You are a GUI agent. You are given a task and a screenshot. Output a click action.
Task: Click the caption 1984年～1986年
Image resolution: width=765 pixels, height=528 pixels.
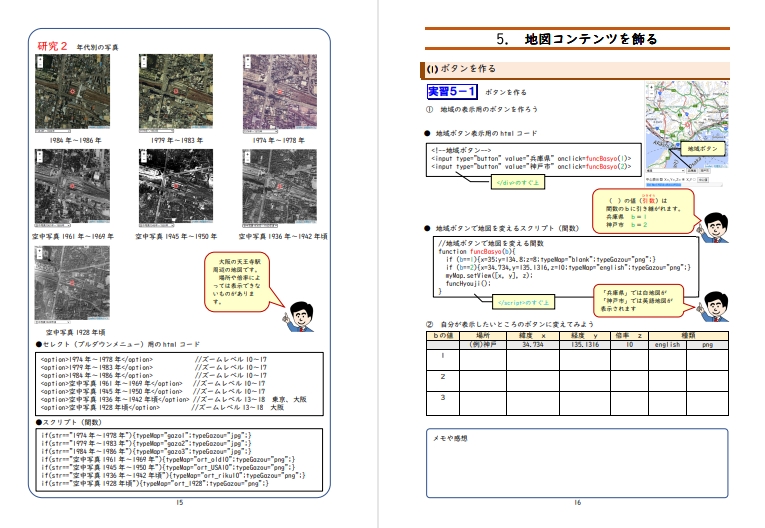click(x=76, y=141)
